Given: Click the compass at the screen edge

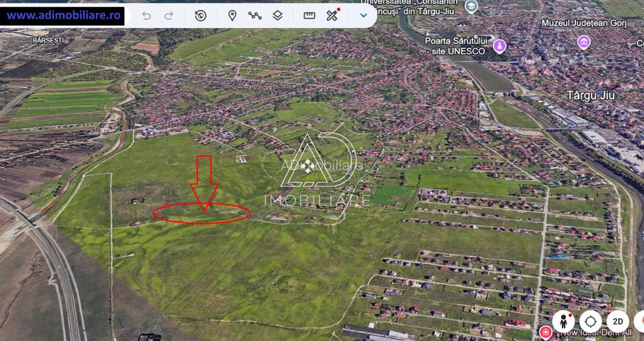Looking at the screenshot, I should point(640,321).
